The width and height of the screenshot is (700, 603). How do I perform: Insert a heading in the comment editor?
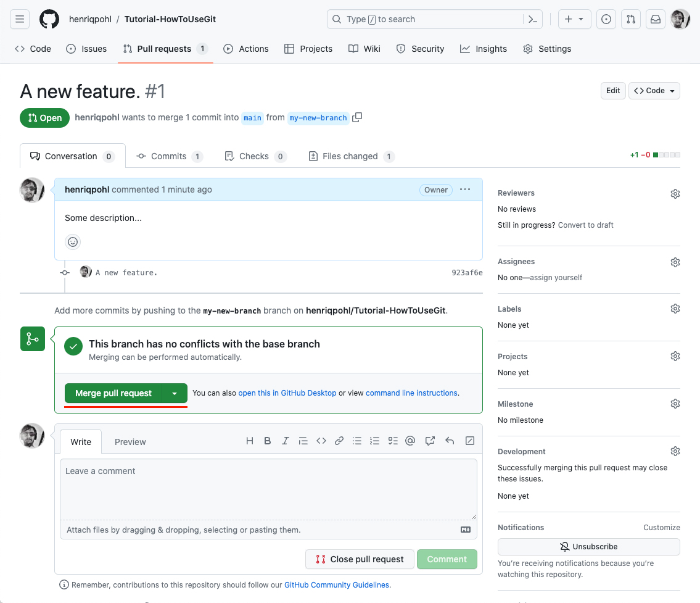coord(250,441)
